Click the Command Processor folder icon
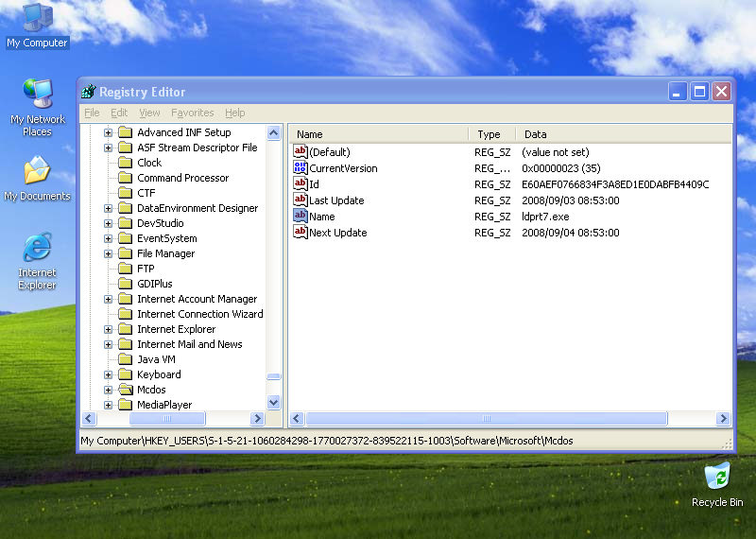756x539 pixels. coord(125,178)
